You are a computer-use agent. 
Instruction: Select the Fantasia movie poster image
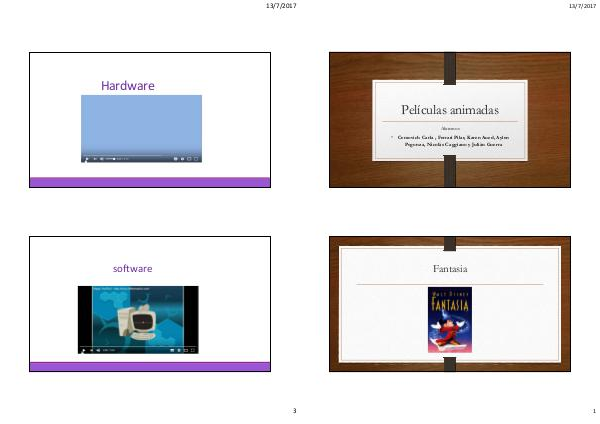point(449,320)
